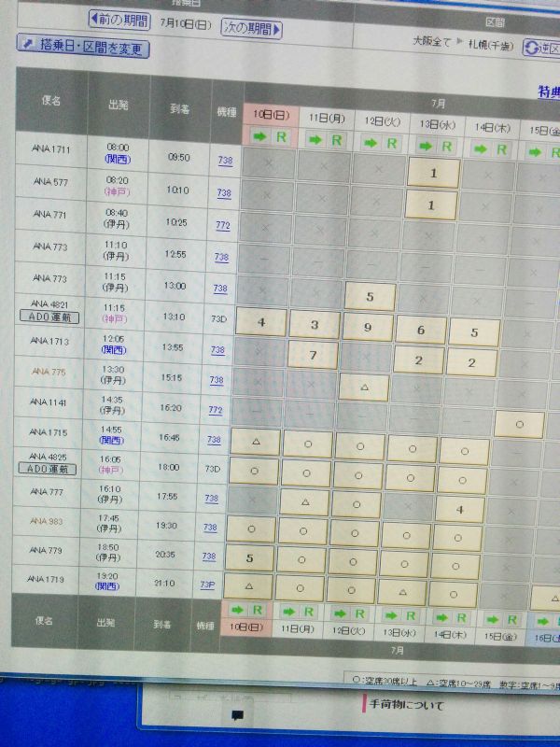The height and width of the screenshot is (747, 560).
Task: Click the green arrow under the top 13日(水) header
Action: click(426, 146)
